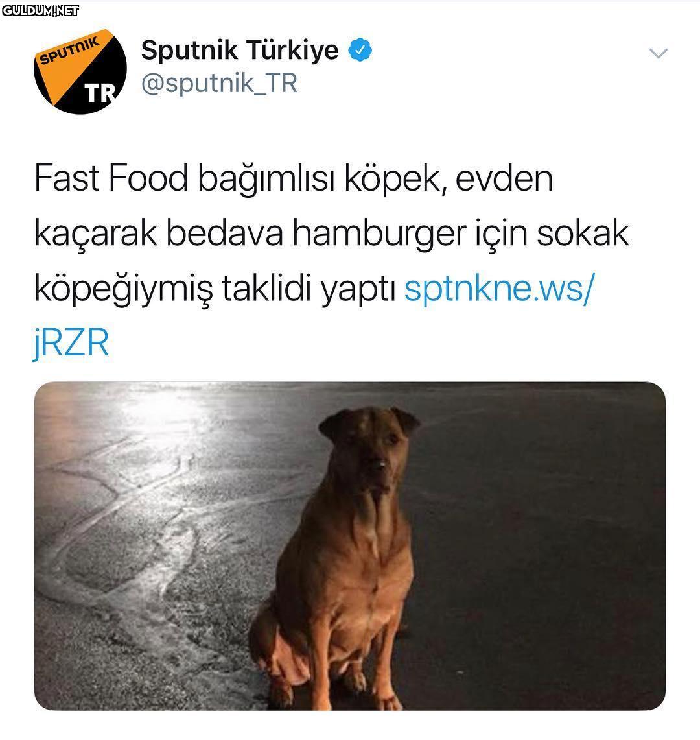Viewport: 700px width, 740px height.
Task: Click the blue verified checkmark badge
Action: pyautogui.click(x=360, y=50)
